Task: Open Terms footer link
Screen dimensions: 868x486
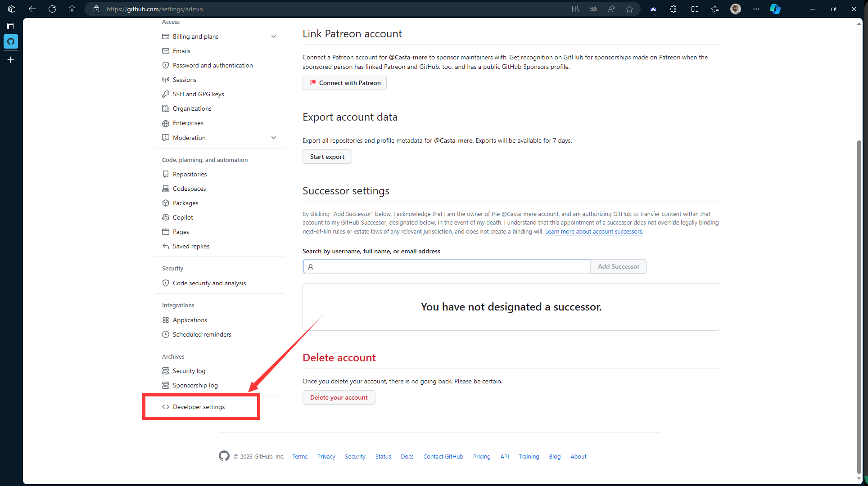Action: click(x=300, y=456)
